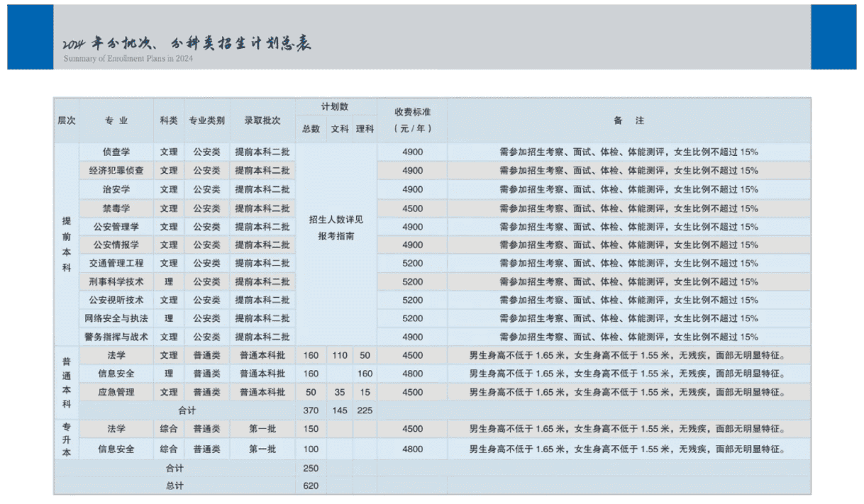
Task: Select the 刑事科学技术 major cell
Action: click(x=116, y=281)
